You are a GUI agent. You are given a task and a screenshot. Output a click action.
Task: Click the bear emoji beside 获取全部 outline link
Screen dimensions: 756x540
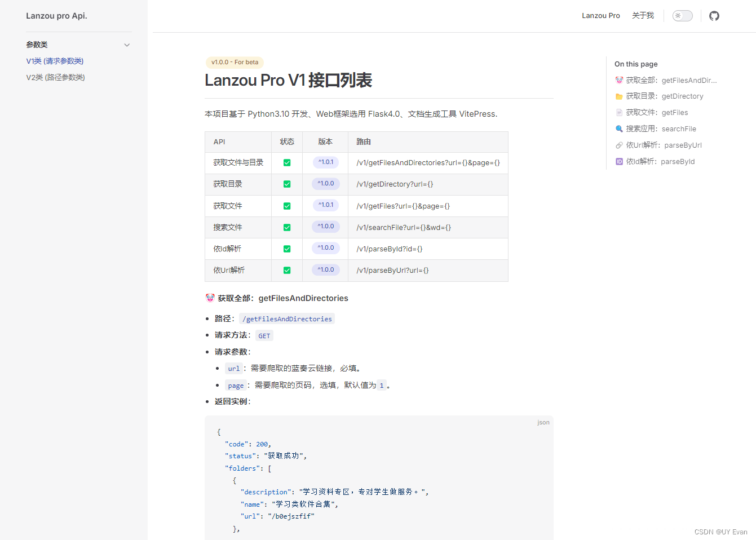[x=619, y=80]
